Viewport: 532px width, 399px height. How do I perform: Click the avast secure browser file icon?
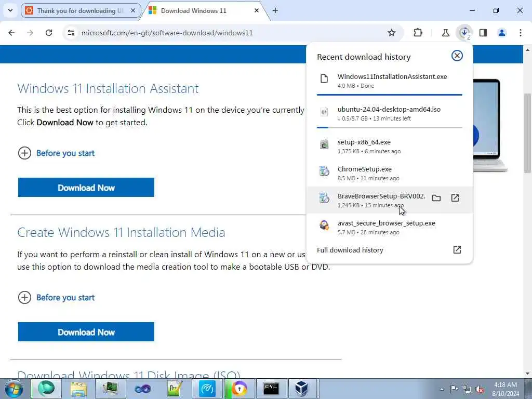tap(324, 225)
